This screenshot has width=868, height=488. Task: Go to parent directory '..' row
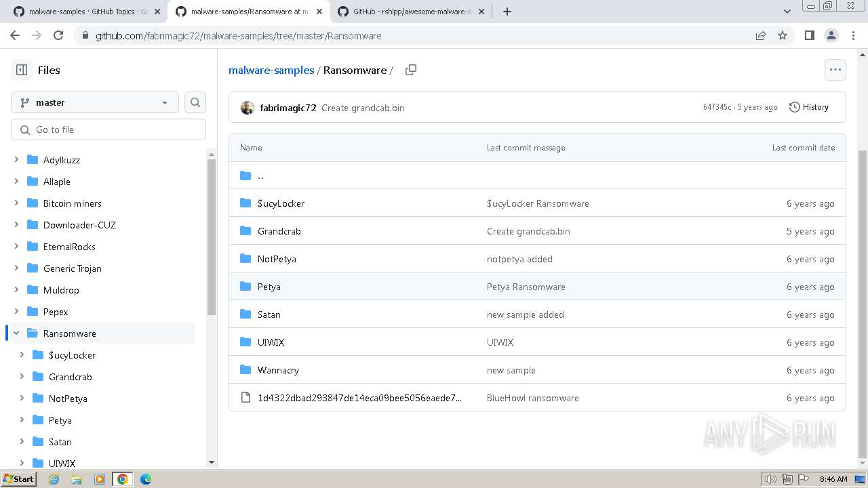pyautogui.click(x=537, y=176)
